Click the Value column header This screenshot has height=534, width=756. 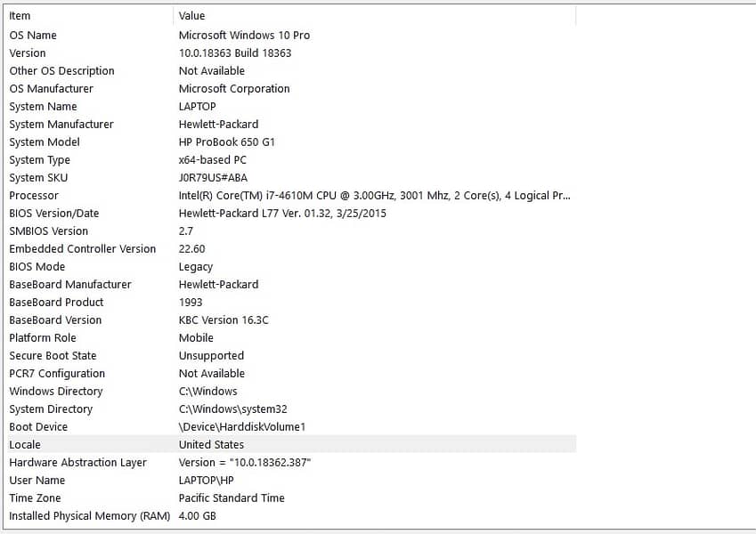191,15
